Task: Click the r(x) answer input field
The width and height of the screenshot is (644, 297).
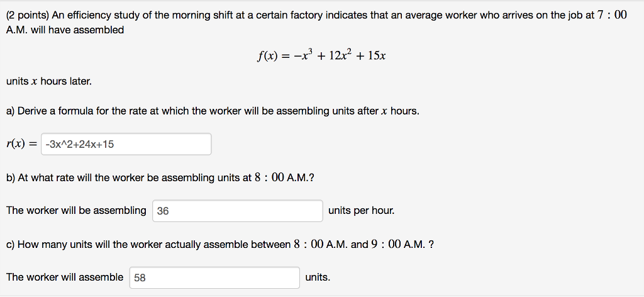Action: 126,144
